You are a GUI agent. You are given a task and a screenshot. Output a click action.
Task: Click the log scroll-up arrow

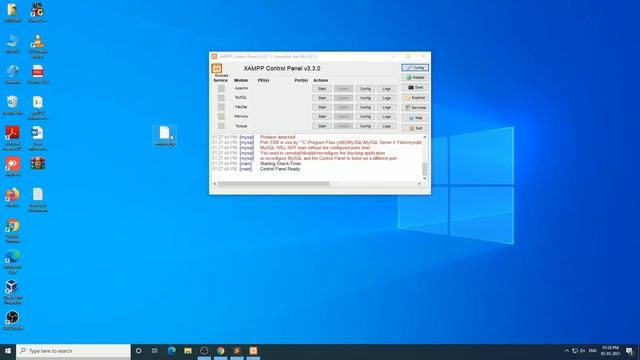click(425, 137)
